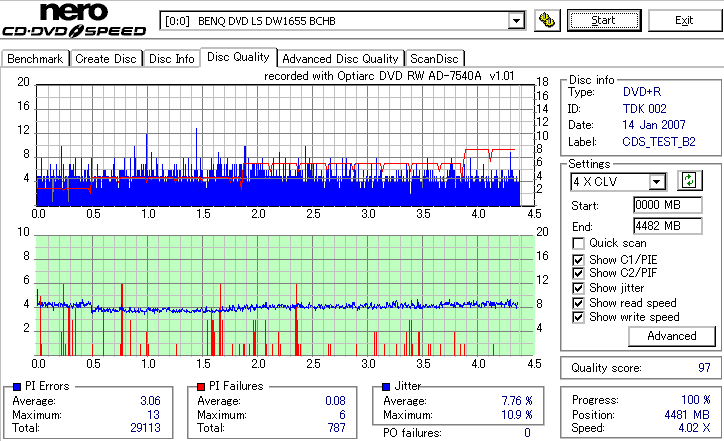Switch to the Benchmark tab
Image resolution: width=724 pixels, height=441 pixels.
[35, 59]
